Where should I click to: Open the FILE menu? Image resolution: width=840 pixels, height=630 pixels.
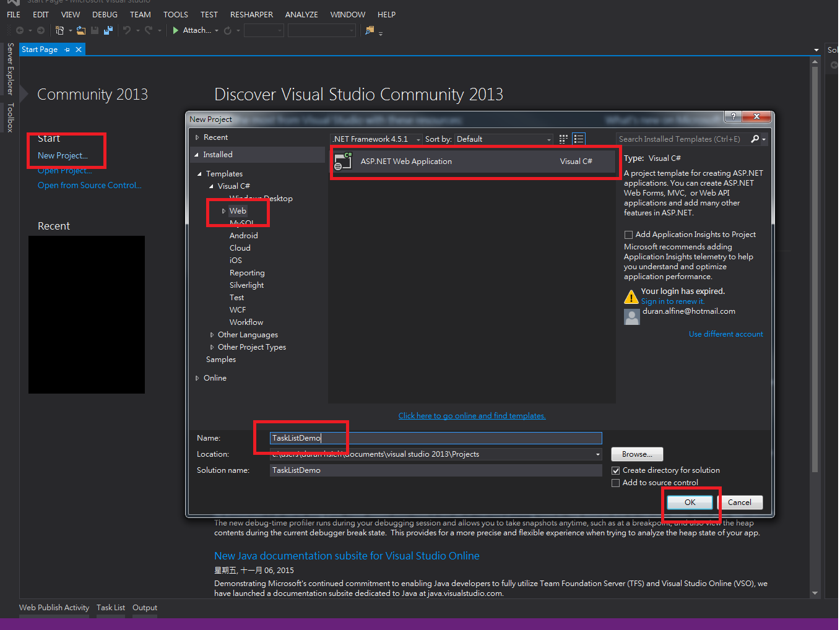[x=14, y=14]
